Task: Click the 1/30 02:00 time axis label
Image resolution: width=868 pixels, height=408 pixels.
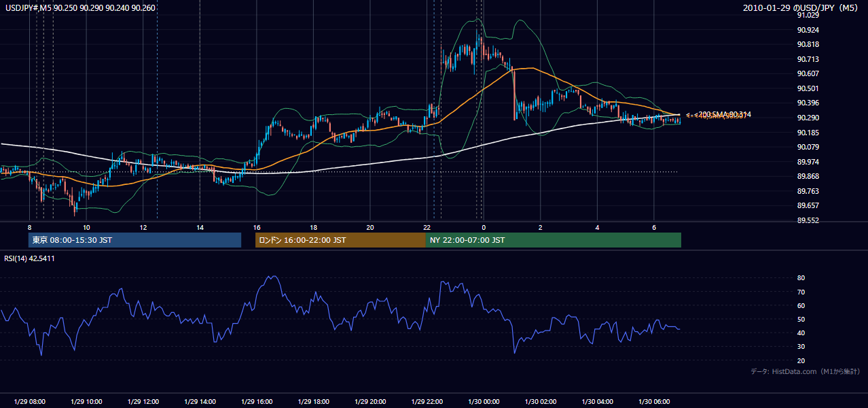Action: click(x=541, y=402)
